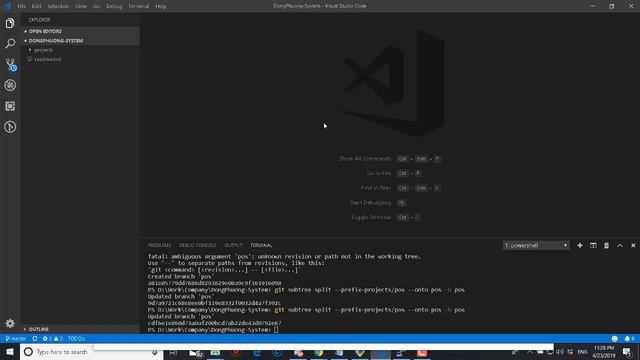Open the View menu
The image size is (640, 360).
81,6
